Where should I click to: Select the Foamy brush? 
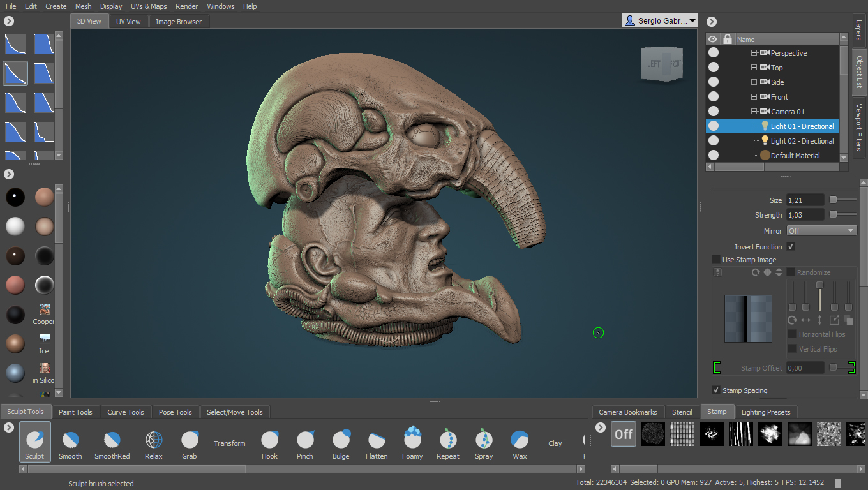coord(412,442)
